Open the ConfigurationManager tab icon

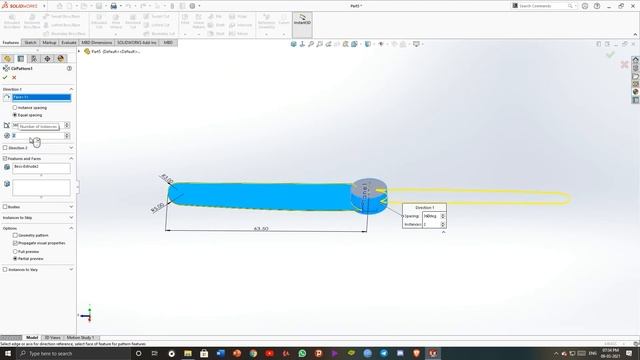pyautogui.click(x=34, y=59)
